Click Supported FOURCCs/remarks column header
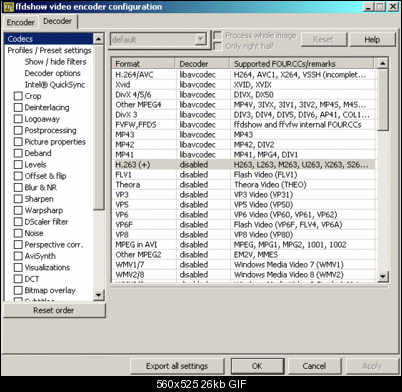402x392 pixels. [x=302, y=64]
